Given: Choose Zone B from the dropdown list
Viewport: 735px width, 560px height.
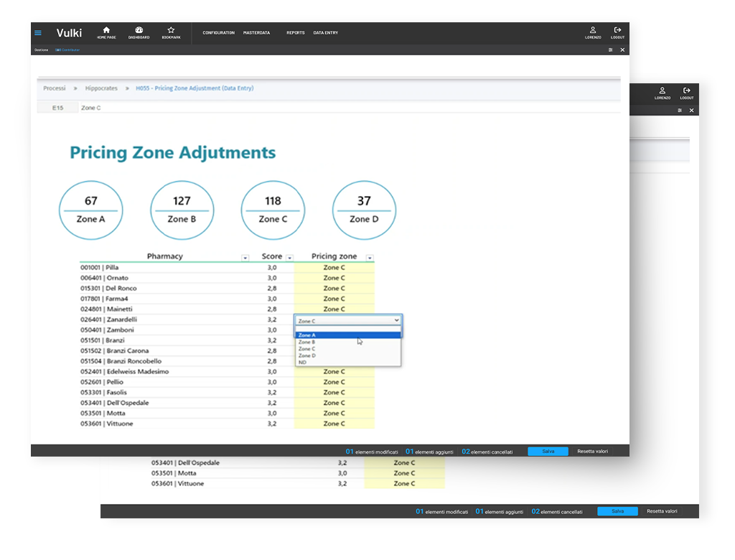Looking at the screenshot, I should pos(307,342).
